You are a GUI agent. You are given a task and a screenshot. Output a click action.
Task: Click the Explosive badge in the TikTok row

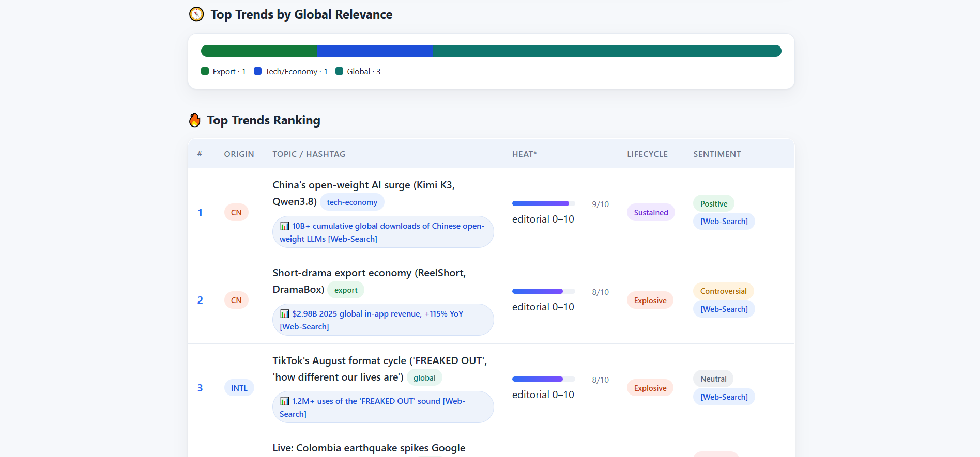point(650,388)
